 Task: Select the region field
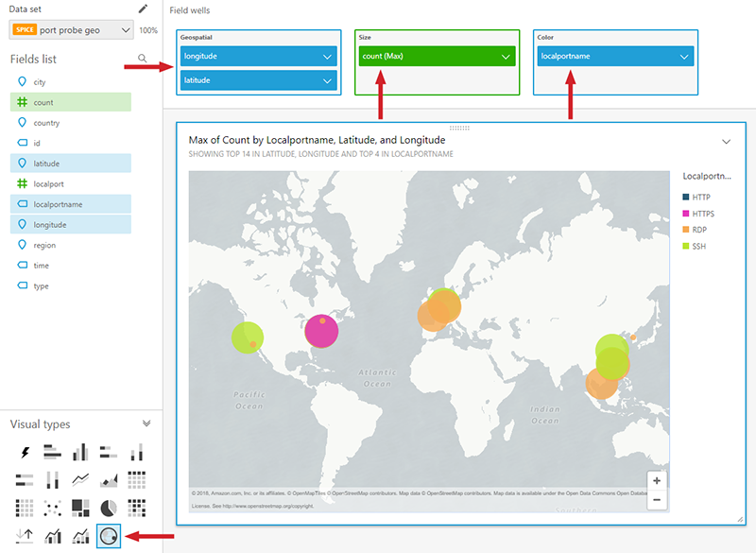[70, 246]
